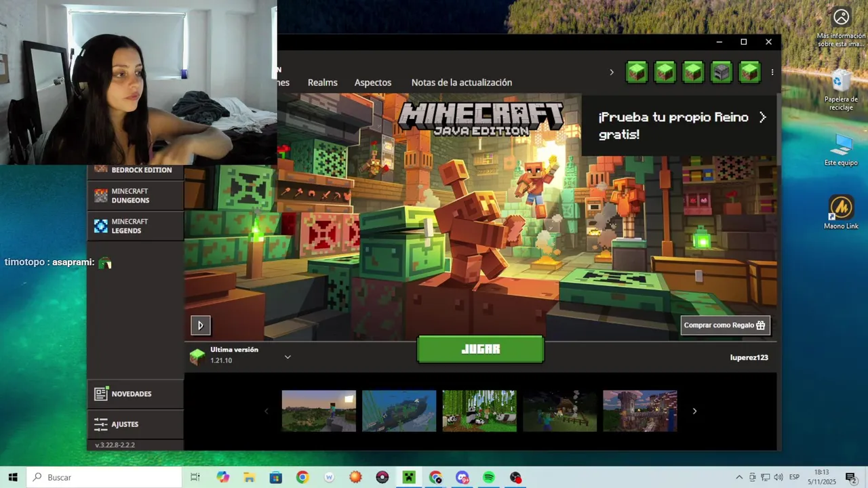
Task: Launch the game with the JUGAR button
Action: pos(480,349)
